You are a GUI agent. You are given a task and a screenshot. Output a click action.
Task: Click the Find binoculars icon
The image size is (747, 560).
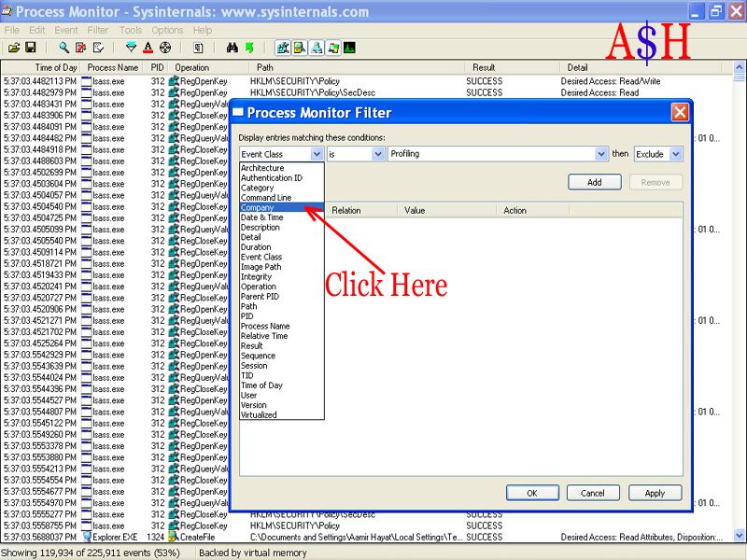pyautogui.click(x=232, y=48)
